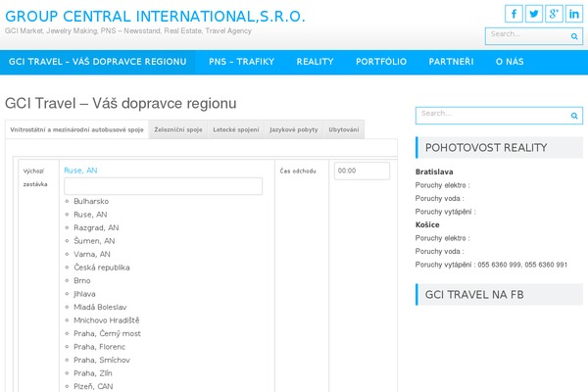The image size is (588, 392).
Task: Choose Mladá Boleslav from the stop list
Action: coord(100,307)
